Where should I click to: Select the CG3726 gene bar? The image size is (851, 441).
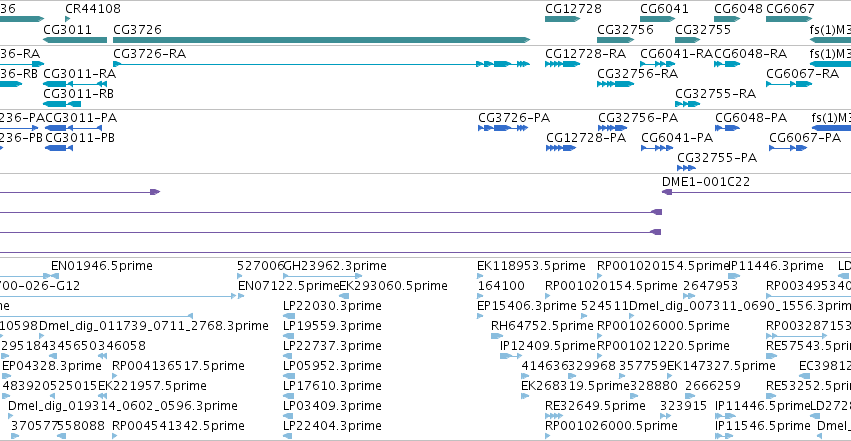(x=321, y=40)
